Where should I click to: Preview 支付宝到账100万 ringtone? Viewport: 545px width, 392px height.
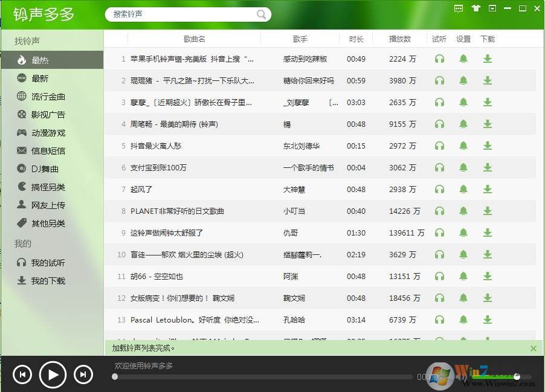439,167
